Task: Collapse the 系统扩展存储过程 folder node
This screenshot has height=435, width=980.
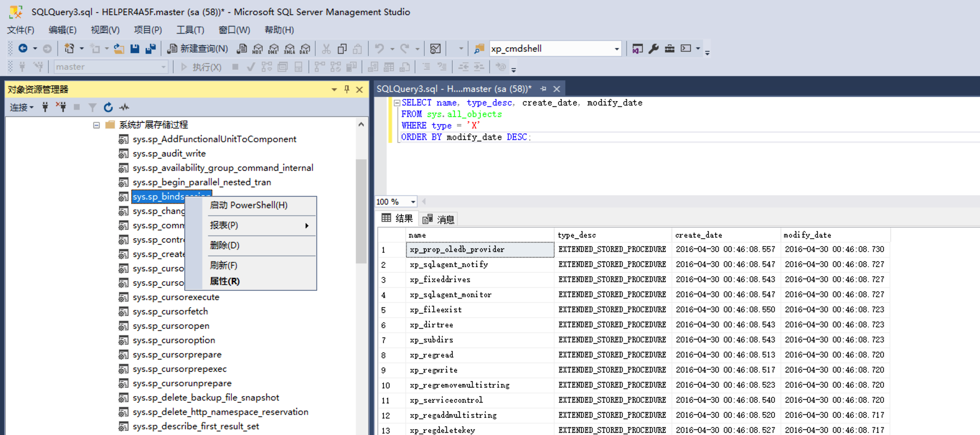Action: point(96,125)
